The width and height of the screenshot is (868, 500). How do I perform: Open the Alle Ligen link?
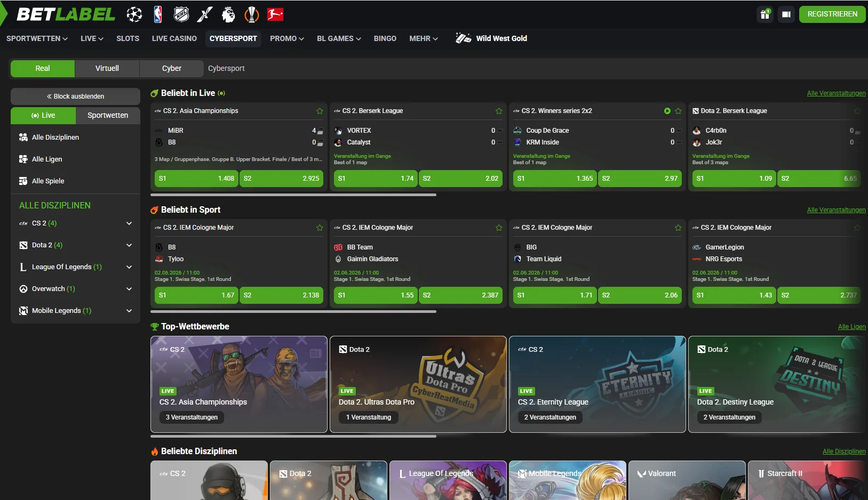(x=851, y=327)
